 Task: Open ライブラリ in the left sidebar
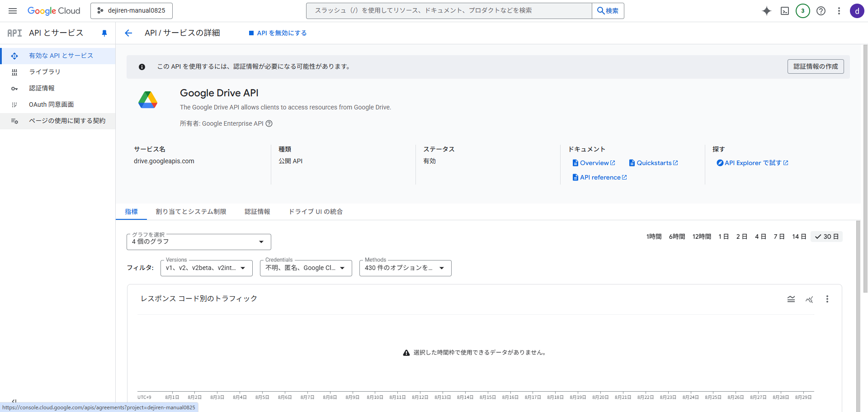pyautogui.click(x=44, y=72)
